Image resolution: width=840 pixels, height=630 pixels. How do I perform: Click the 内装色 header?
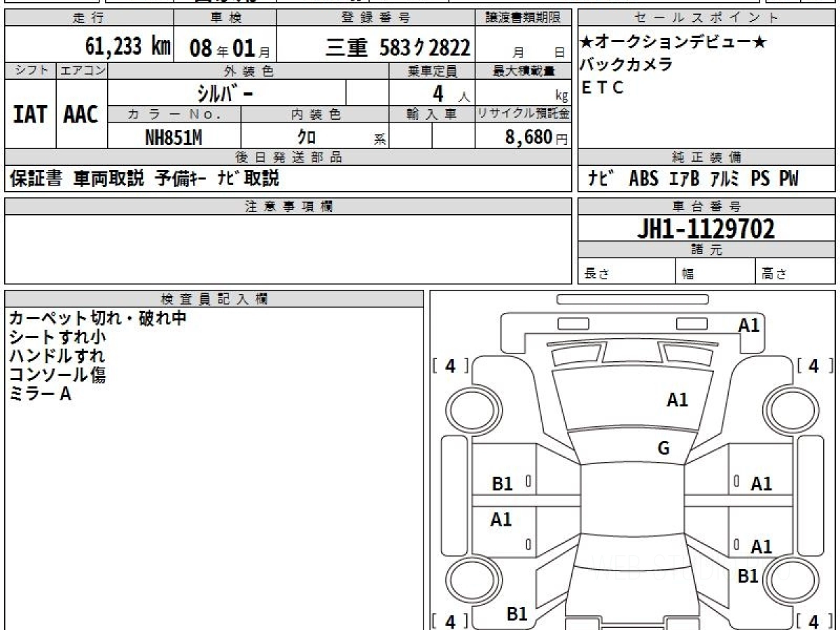click(315, 114)
